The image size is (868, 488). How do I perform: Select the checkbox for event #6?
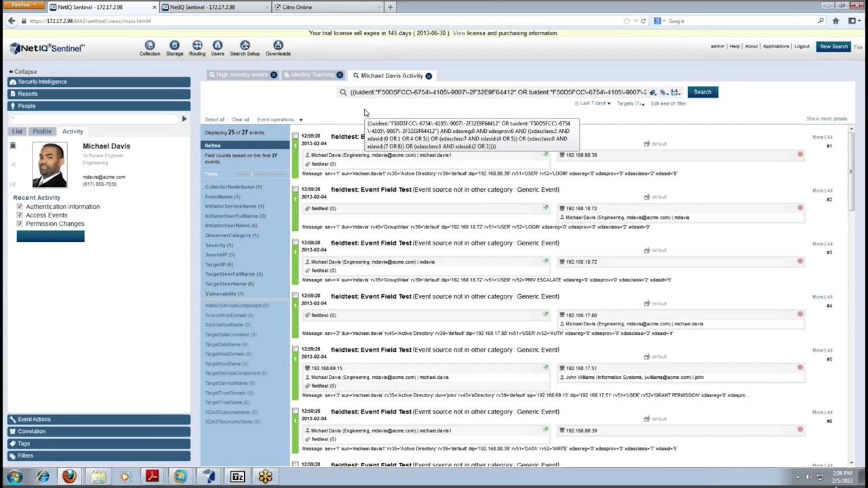click(295, 411)
